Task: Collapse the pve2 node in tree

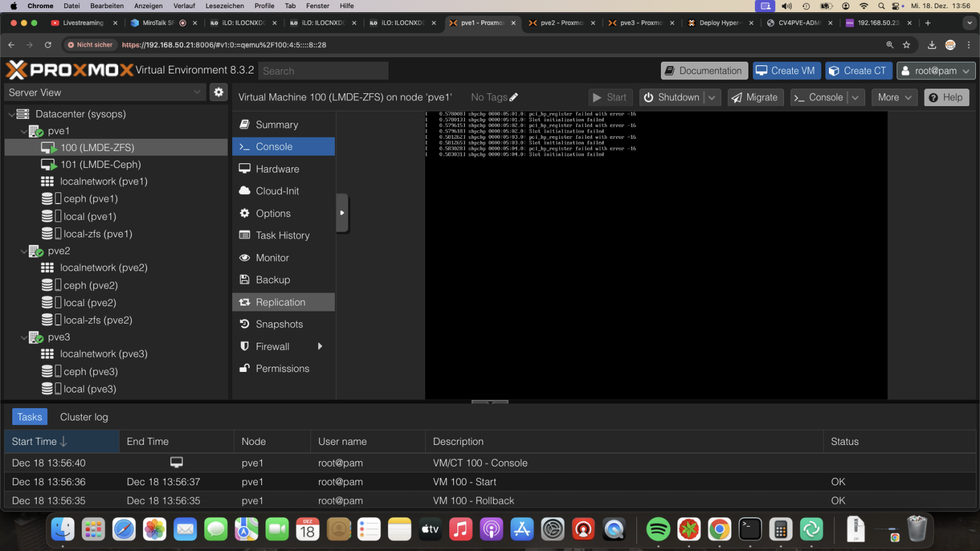Action: [24, 251]
